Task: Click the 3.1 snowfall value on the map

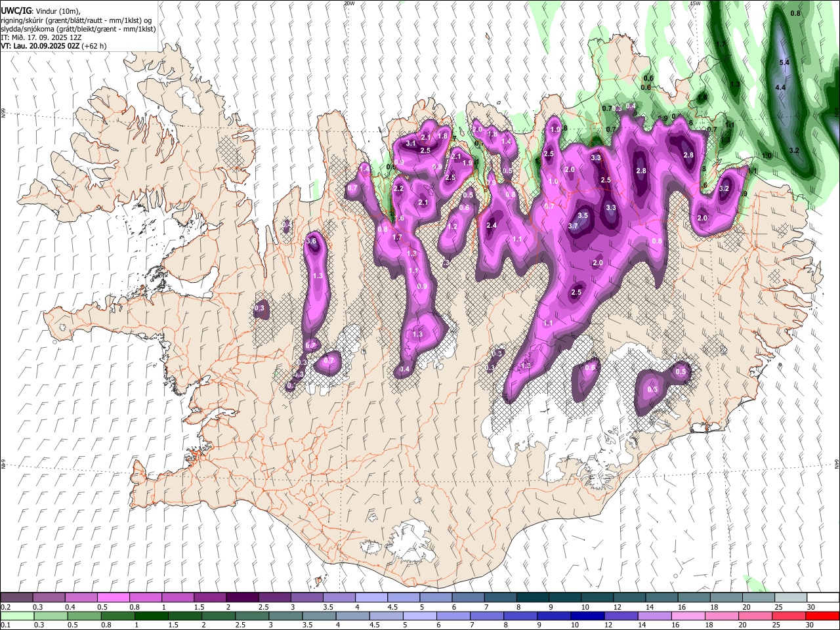Action: [411, 143]
